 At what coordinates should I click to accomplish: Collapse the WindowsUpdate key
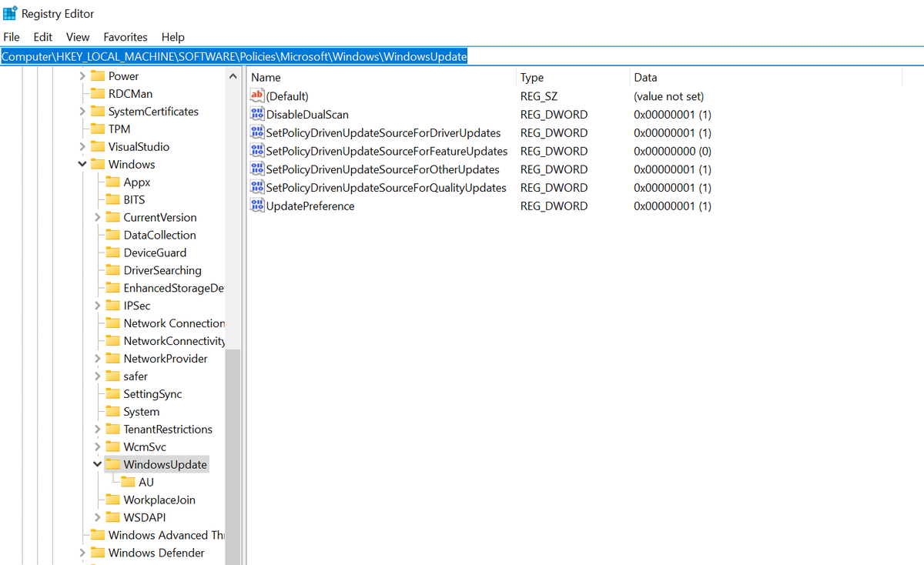(98, 465)
